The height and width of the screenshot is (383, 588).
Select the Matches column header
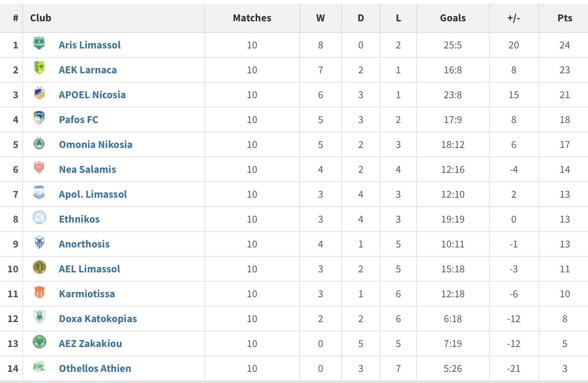(x=252, y=18)
